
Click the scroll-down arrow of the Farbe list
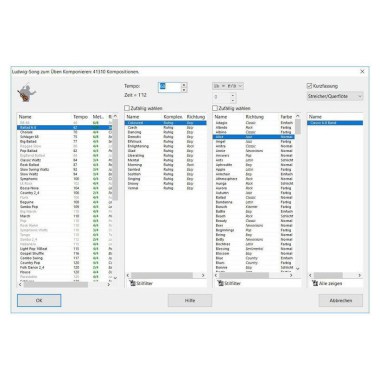(x=298, y=269)
